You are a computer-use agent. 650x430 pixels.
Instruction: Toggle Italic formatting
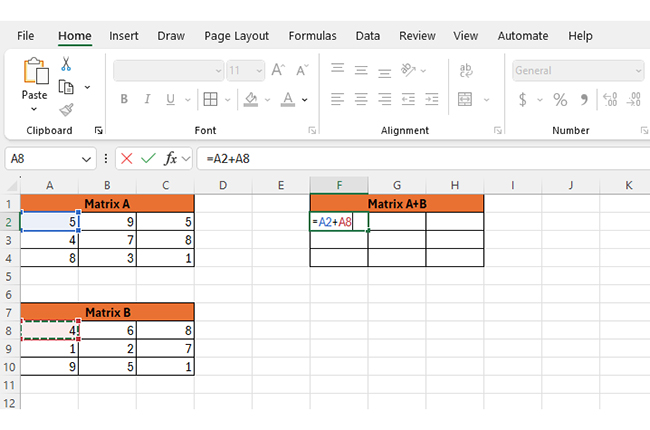(148, 99)
